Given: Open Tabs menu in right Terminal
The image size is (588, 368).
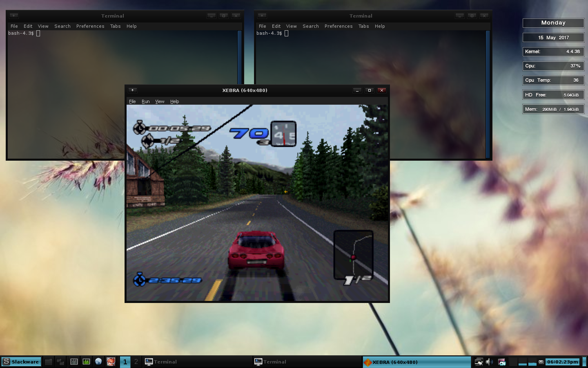Looking at the screenshot, I should [x=364, y=26].
